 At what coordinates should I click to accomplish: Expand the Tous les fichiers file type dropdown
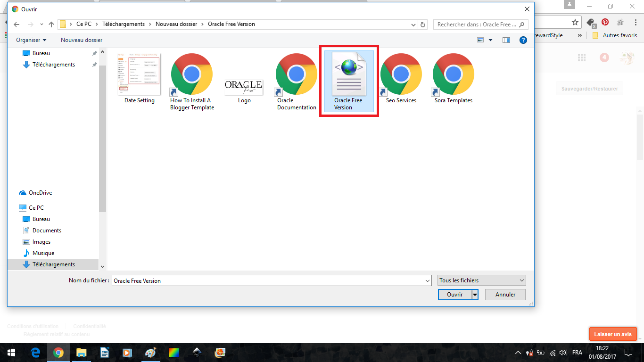481,280
